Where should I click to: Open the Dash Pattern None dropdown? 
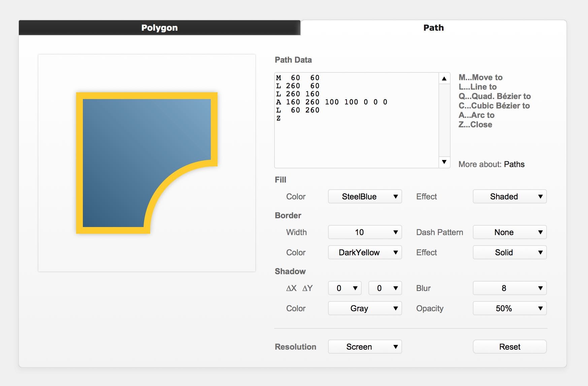[x=510, y=232]
